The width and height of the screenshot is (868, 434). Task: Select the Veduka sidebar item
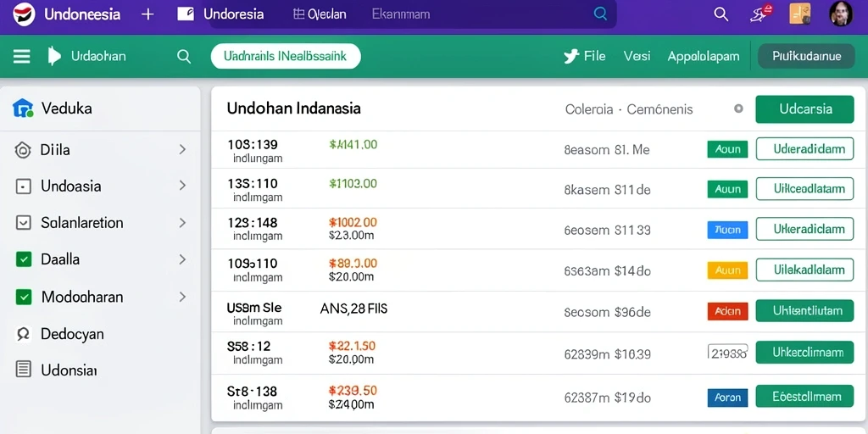[100, 108]
